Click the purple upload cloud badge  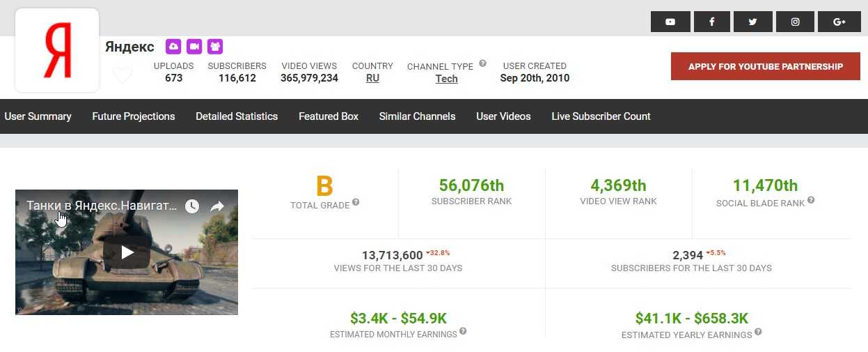173,47
